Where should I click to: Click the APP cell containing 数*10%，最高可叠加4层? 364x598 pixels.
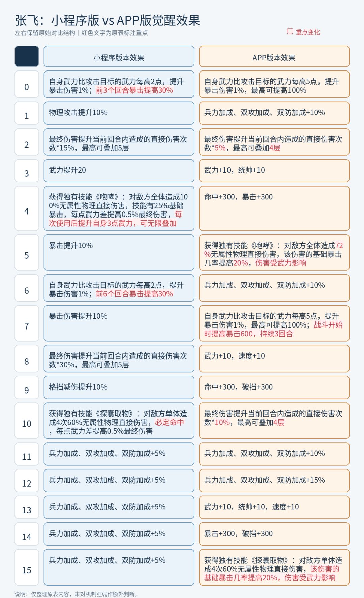click(274, 421)
